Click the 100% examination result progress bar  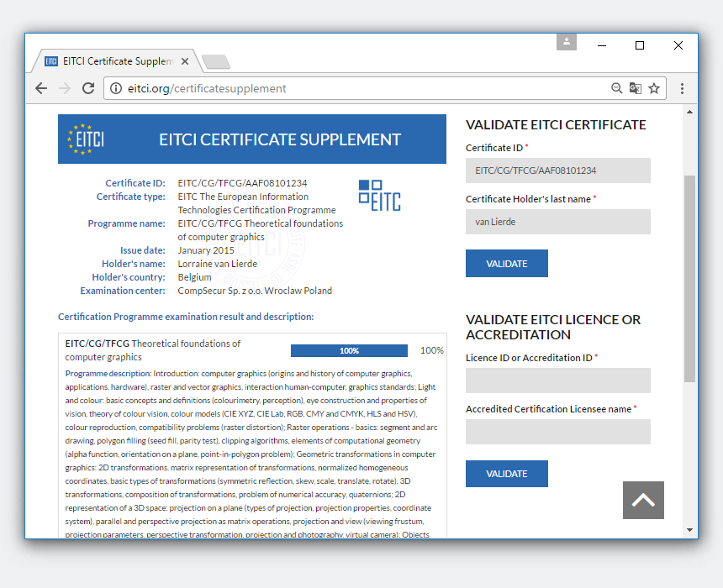point(349,350)
